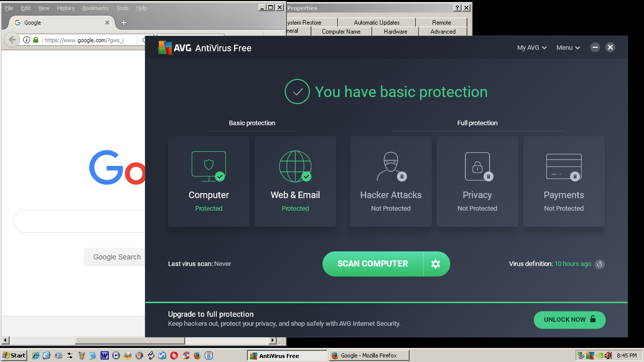Open the locked Privacy tile

click(477, 182)
